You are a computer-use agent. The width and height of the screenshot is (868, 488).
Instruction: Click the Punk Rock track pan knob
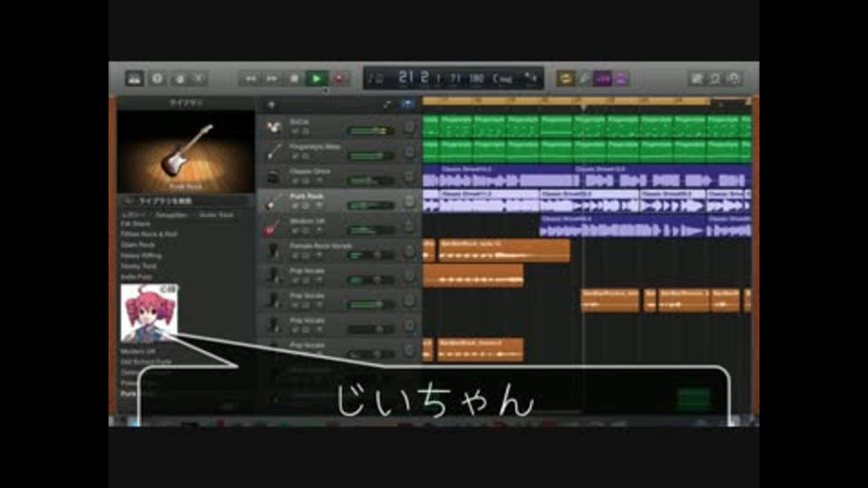pyautogui.click(x=409, y=202)
